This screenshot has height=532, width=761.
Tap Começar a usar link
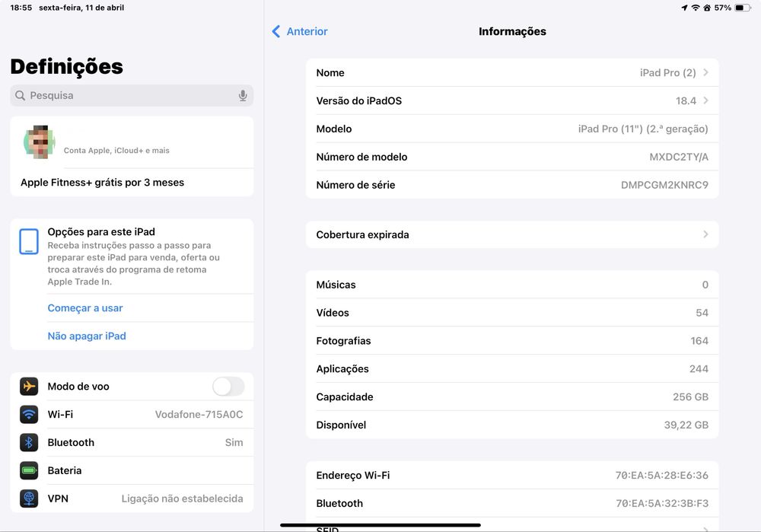point(85,308)
